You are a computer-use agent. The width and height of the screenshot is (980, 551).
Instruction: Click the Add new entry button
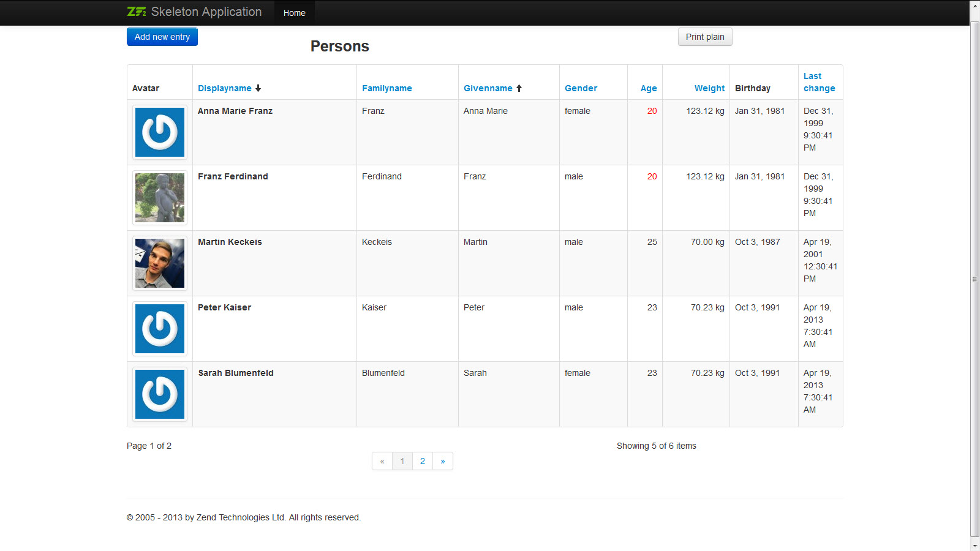pyautogui.click(x=162, y=37)
